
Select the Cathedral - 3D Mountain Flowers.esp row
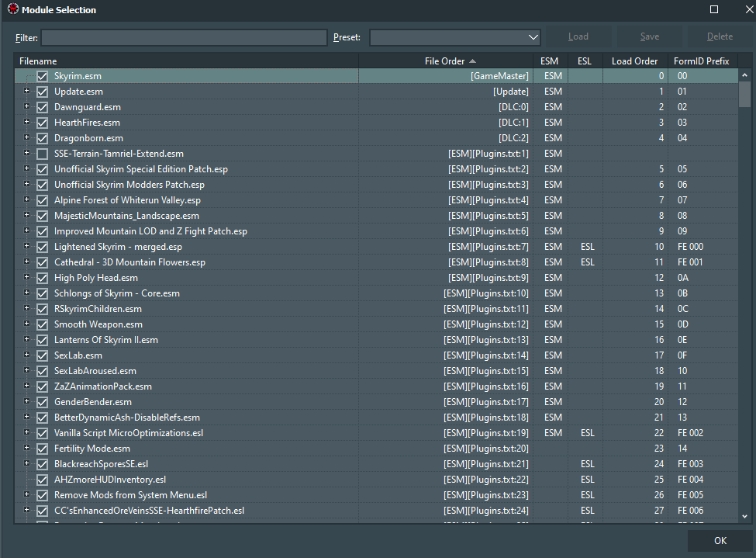click(x=376, y=262)
